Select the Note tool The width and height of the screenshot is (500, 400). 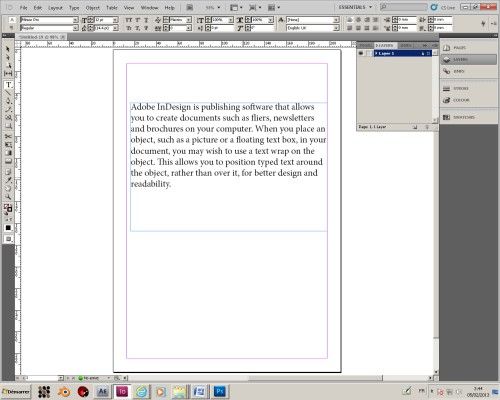click(x=8, y=172)
